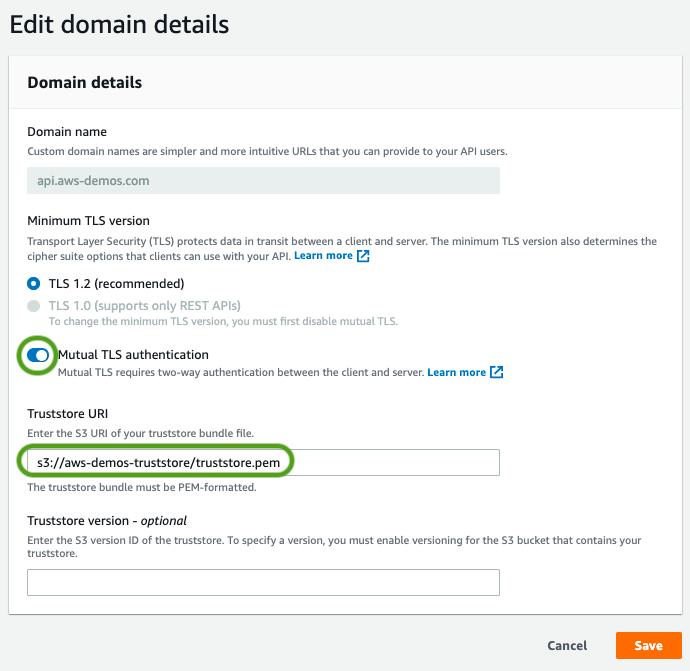Click the "Mutual TLS authentication" label text
690x671 pixels.
pyautogui.click(x=133, y=355)
